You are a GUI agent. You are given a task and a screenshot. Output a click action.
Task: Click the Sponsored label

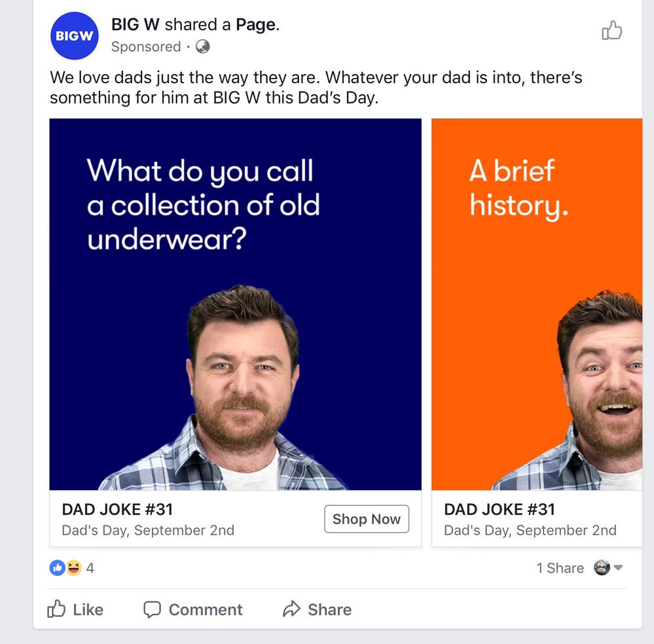pyautogui.click(x=146, y=47)
